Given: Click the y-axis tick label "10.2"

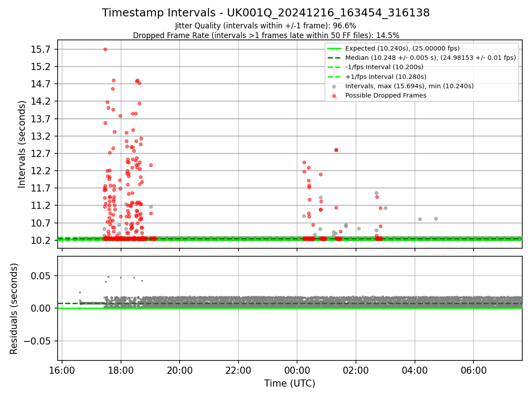Looking at the screenshot, I should point(41,240).
